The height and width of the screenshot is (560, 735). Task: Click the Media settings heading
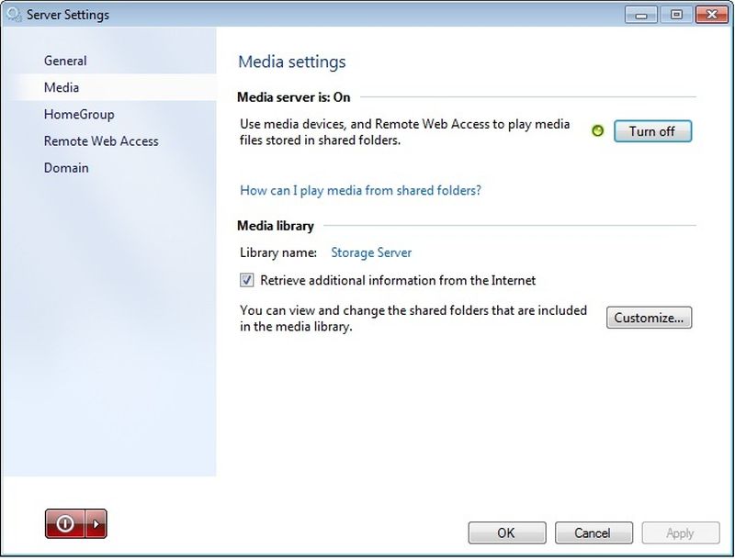coord(292,62)
